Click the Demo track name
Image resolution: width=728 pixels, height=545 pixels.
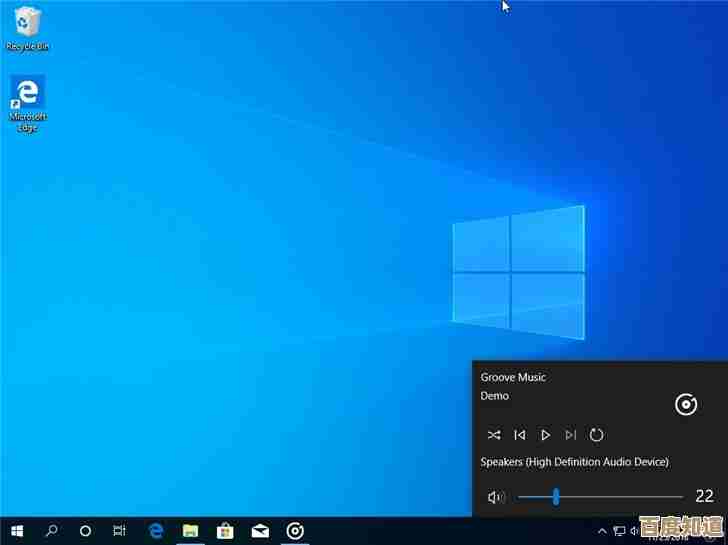pyautogui.click(x=494, y=396)
